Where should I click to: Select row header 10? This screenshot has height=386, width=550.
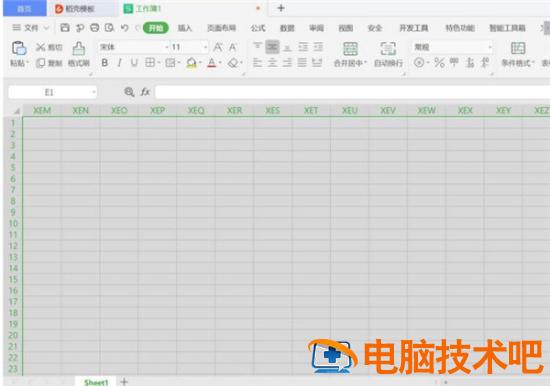[x=13, y=223]
